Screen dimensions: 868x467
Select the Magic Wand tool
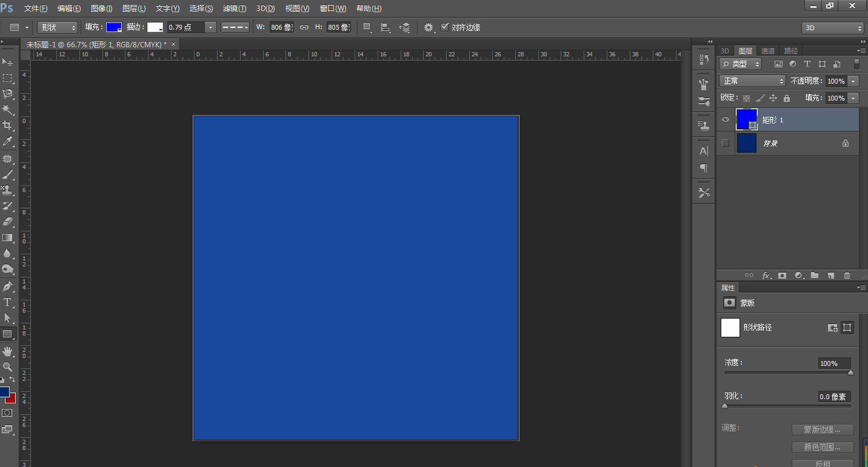(8, 110)
